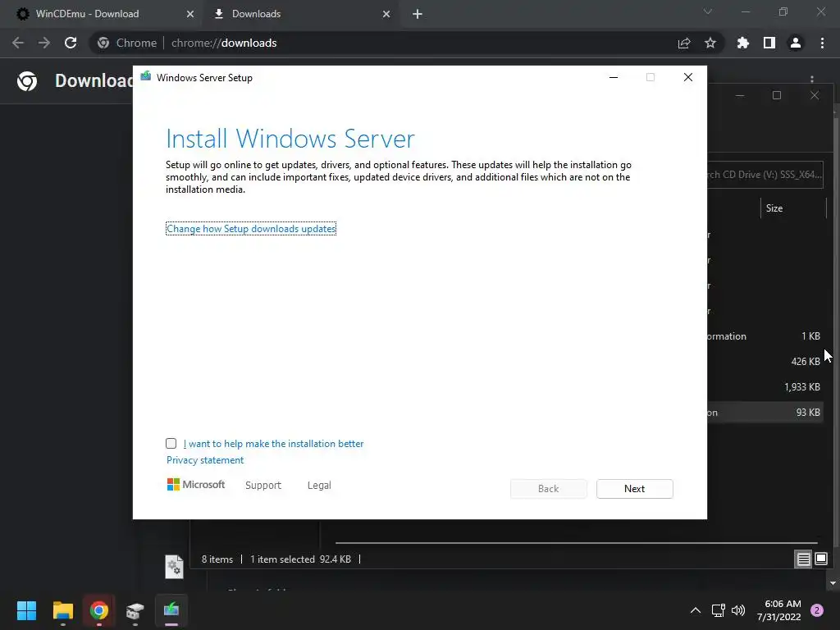Open the Privacy statement link

click(x=204, y=460)
